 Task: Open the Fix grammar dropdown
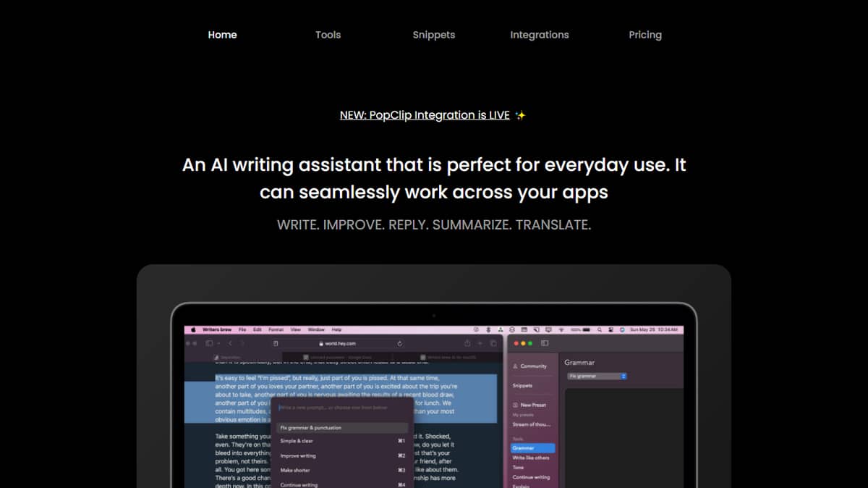[597, 376]
